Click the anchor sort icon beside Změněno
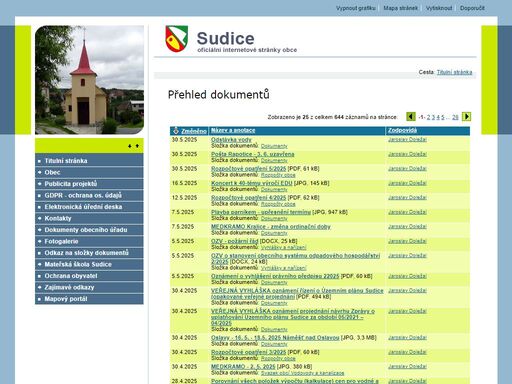Image resolution: width=512 pixels, height=384 pixels. [176, 130]
